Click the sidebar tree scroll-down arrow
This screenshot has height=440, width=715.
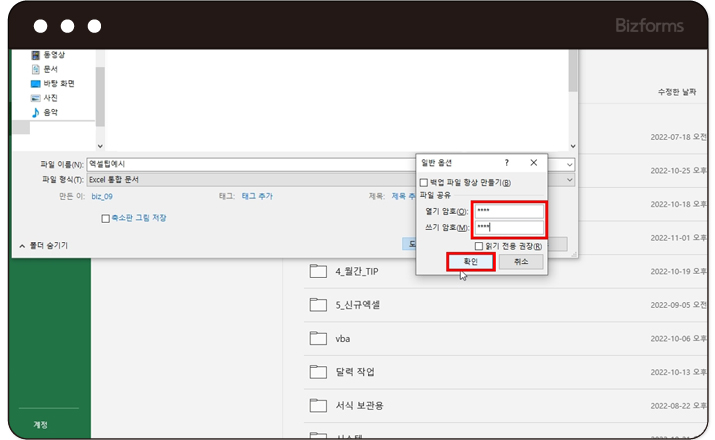(x=100, y=146)
